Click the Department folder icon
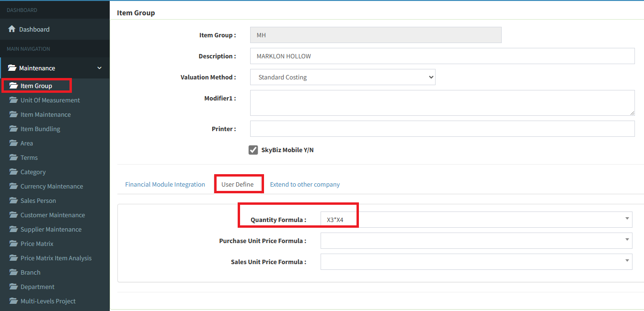644x311 pixels. (x=13, y=287)
